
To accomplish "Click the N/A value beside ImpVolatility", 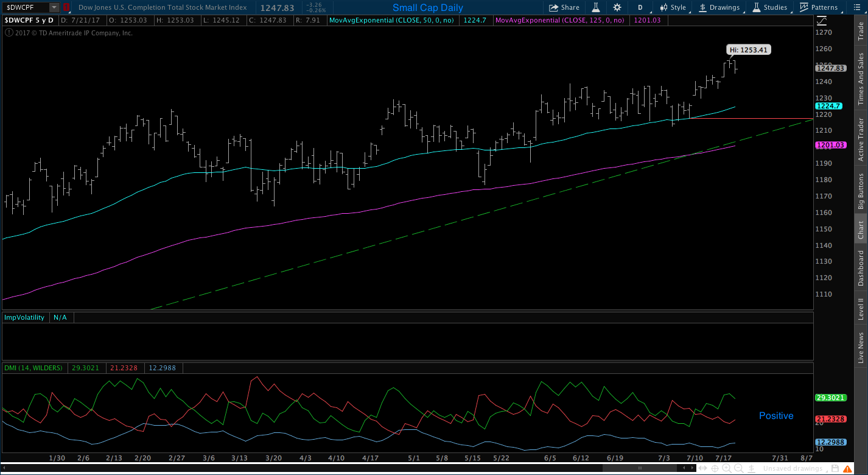I will 60,317.
